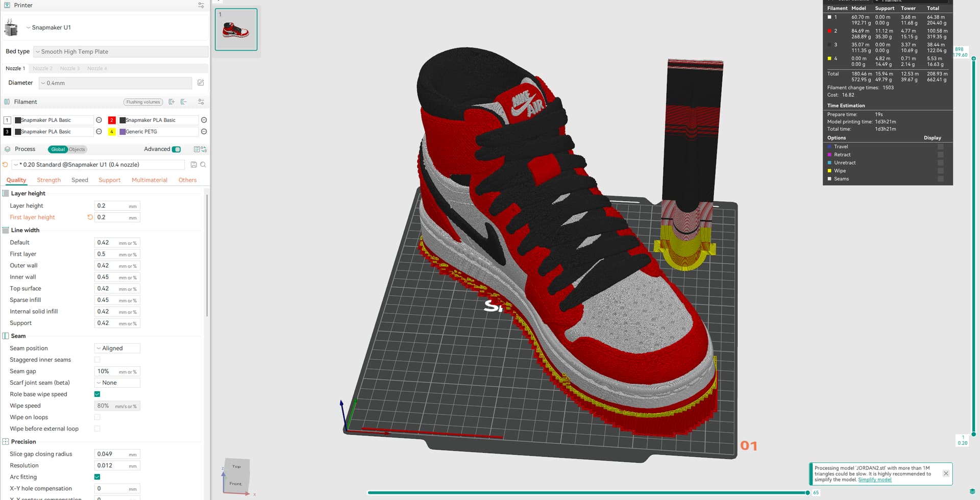Open the Bed type dropdown
Image resolution: width=980 pixels, height=500 pixels.
pos(121,52)
